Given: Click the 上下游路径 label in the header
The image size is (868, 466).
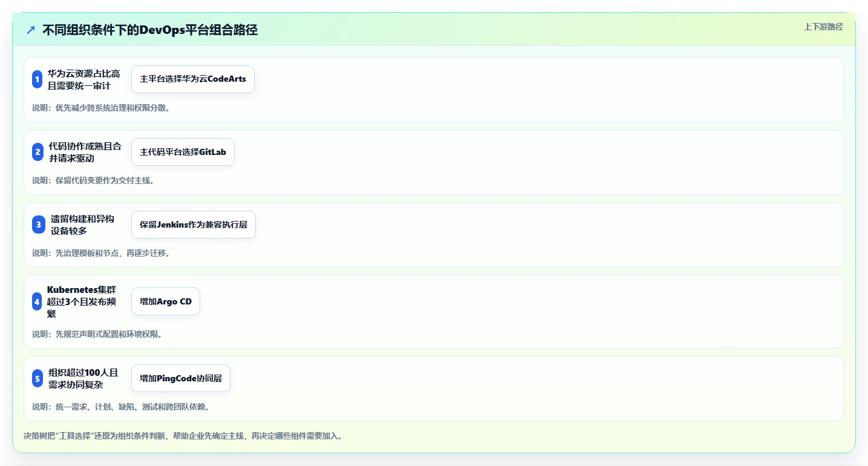Looking at the screenshot, I should (823, 27).
